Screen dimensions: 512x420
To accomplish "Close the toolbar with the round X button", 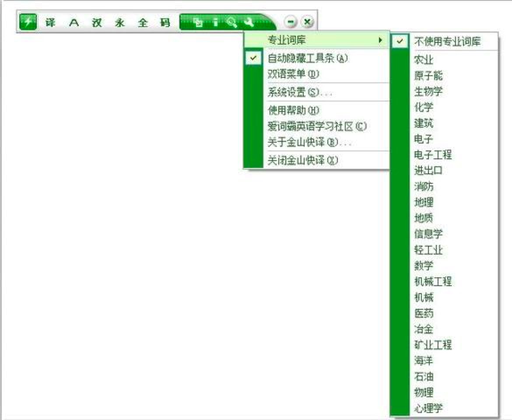I will [x=307, y=22].
